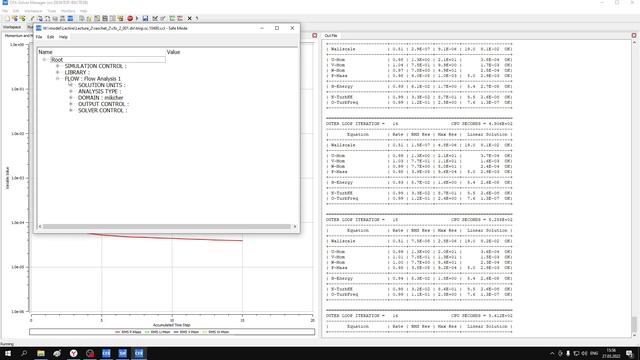Click the black arrow icon beside stop
Image resolution: width=640 pixels, height=360 pixels.
[x=137, y=18]
